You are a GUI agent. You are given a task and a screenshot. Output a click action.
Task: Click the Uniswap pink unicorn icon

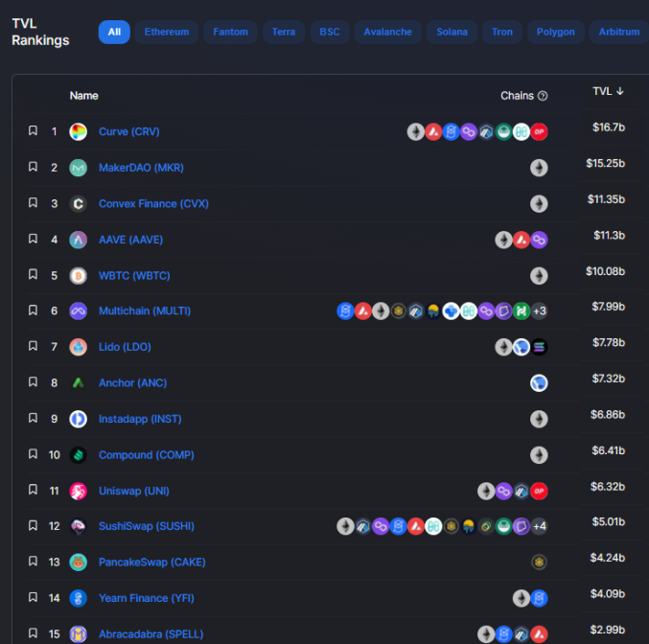coord(78,491)
